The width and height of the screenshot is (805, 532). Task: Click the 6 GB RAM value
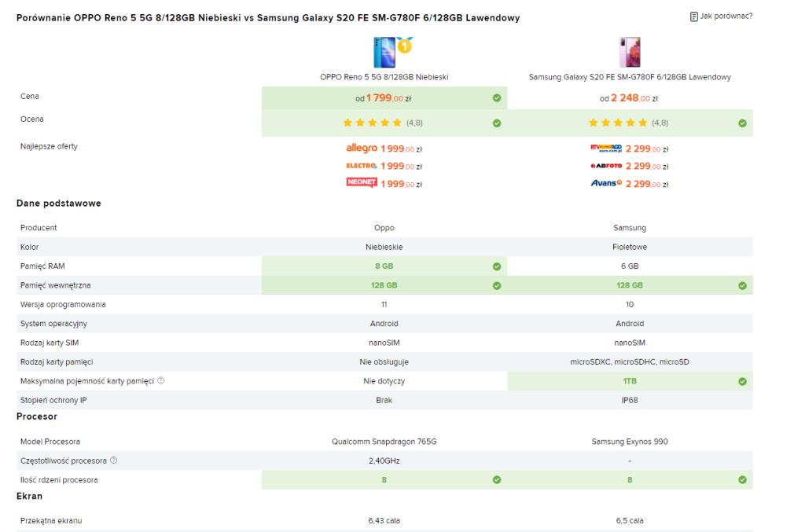630,266
